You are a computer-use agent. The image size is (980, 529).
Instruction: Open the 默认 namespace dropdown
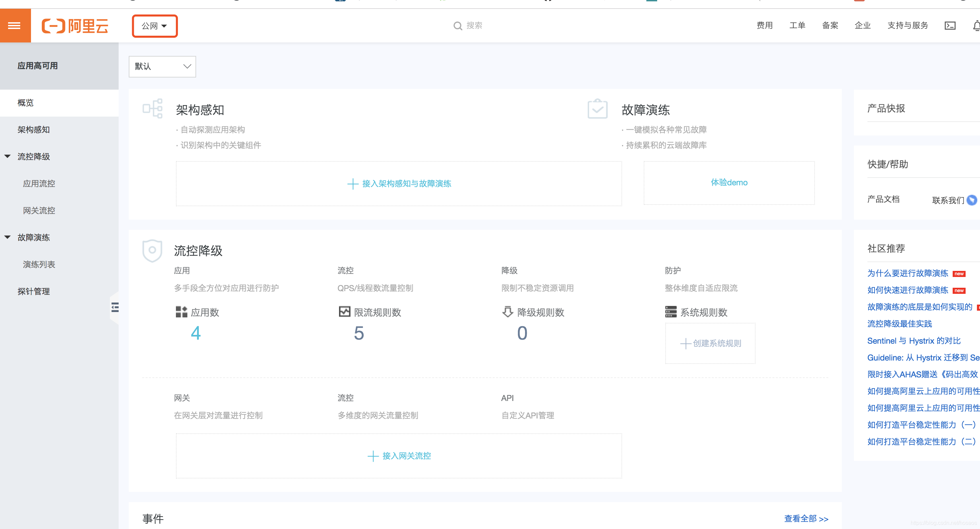click(162, 67)
